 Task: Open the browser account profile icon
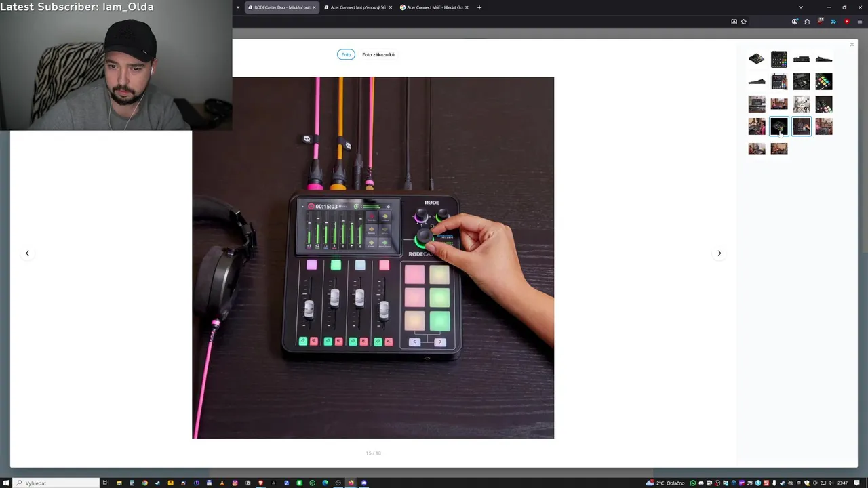pyautogui.click(x=795, y=22)
